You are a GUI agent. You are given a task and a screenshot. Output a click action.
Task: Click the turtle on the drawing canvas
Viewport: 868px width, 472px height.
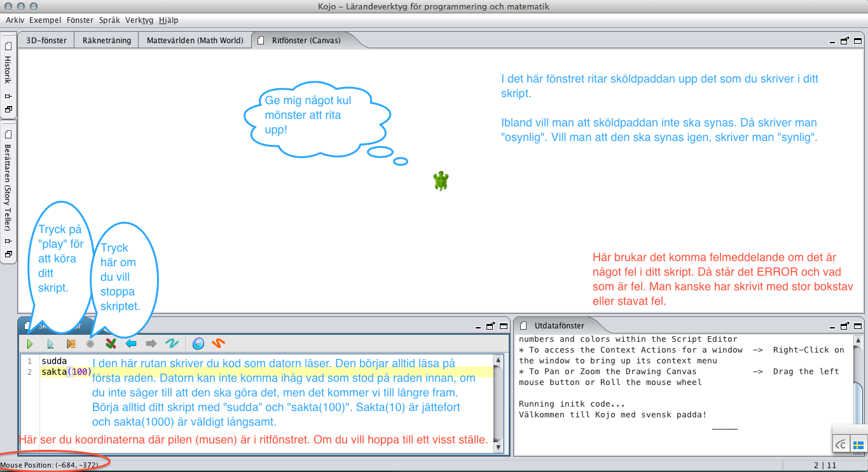[441, 181]
